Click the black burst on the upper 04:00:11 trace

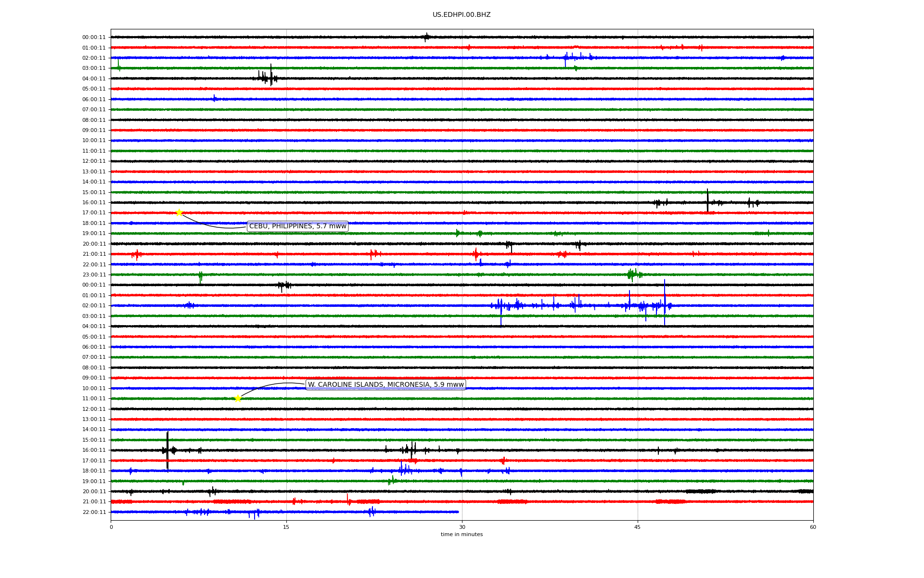(x=267, y=78)
